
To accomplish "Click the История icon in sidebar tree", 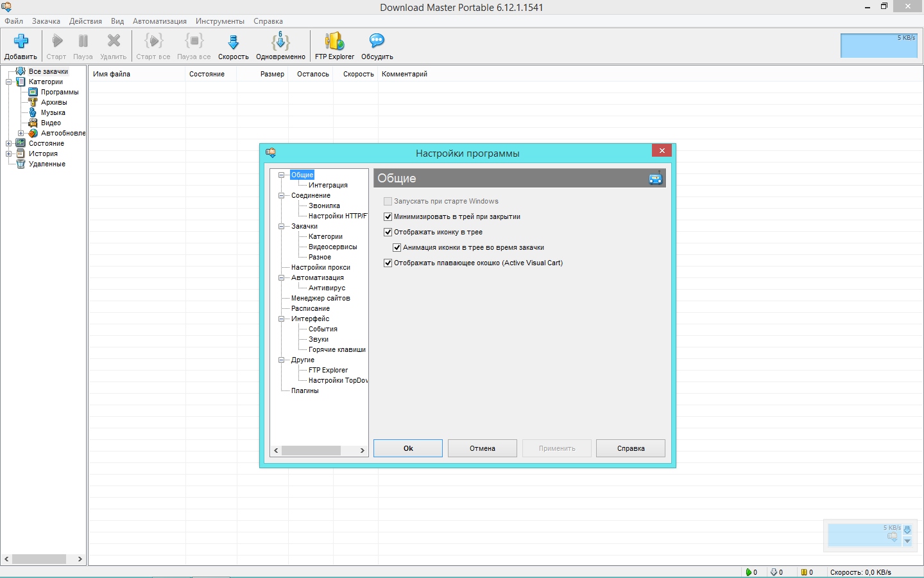I will (21, 153).
